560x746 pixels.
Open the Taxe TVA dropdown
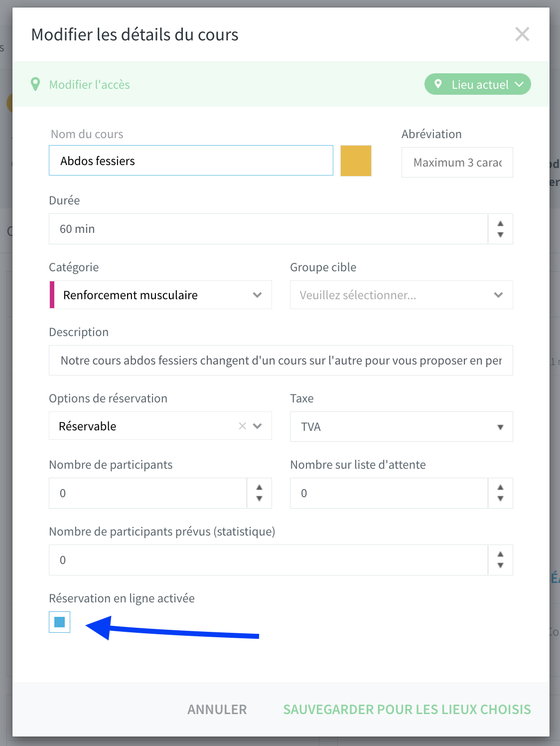(x=401, y=427)
